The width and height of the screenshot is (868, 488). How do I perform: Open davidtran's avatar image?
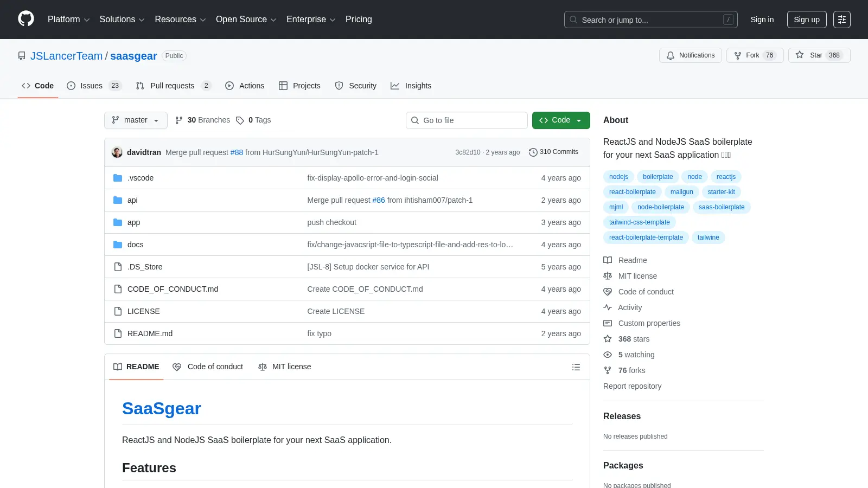pos(117,152)
